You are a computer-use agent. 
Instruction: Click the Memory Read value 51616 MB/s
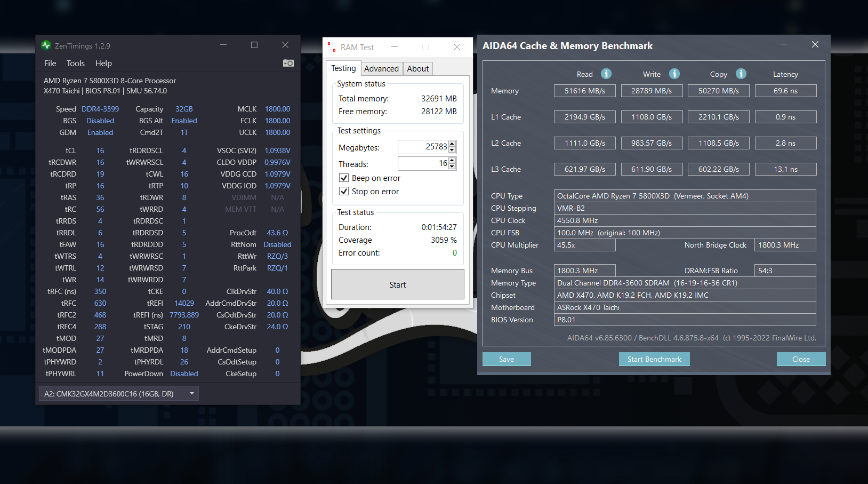coord(585,91)
